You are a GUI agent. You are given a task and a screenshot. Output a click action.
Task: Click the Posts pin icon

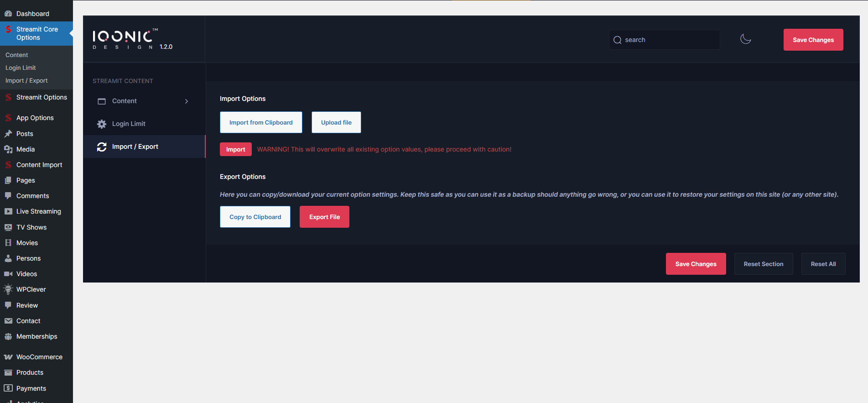click(8, 134)
